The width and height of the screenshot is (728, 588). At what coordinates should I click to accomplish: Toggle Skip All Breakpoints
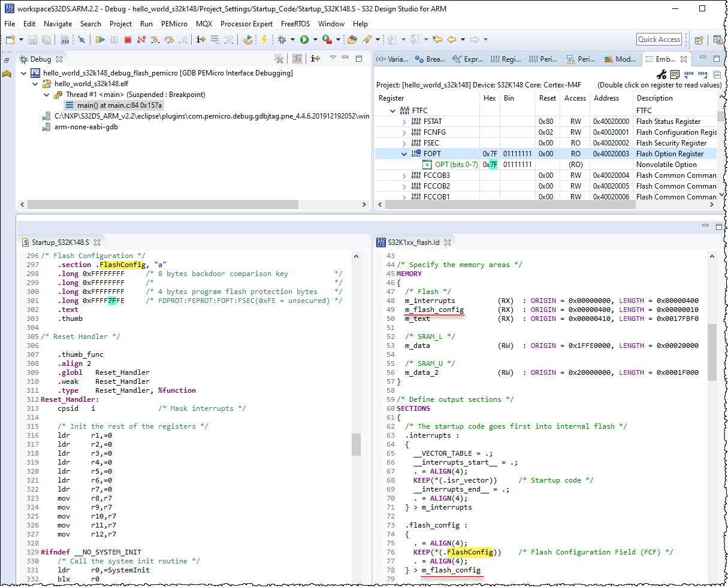(81, 40)
